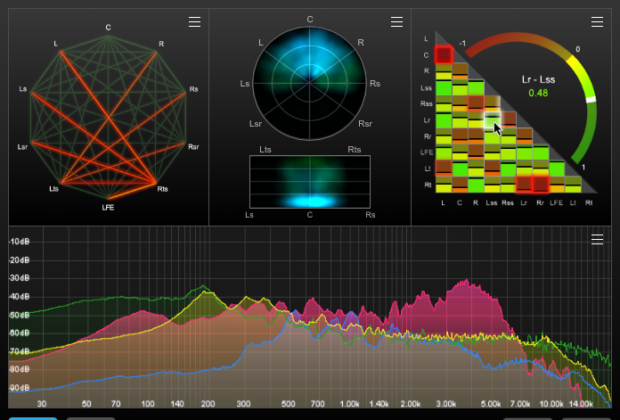
Task: Click the cyan blob in the height display
Action: 310,200
